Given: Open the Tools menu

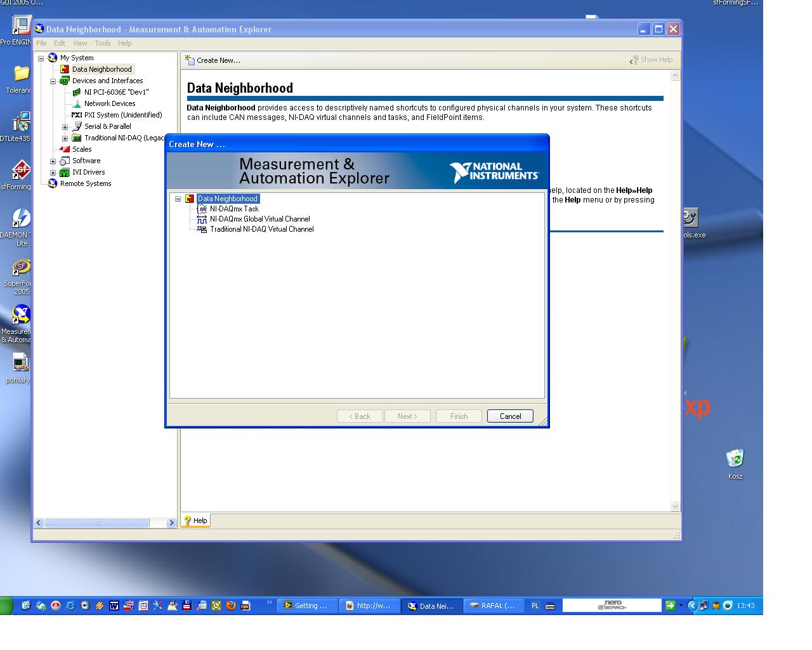Looking at the screenshot, I should click(103, 43).
